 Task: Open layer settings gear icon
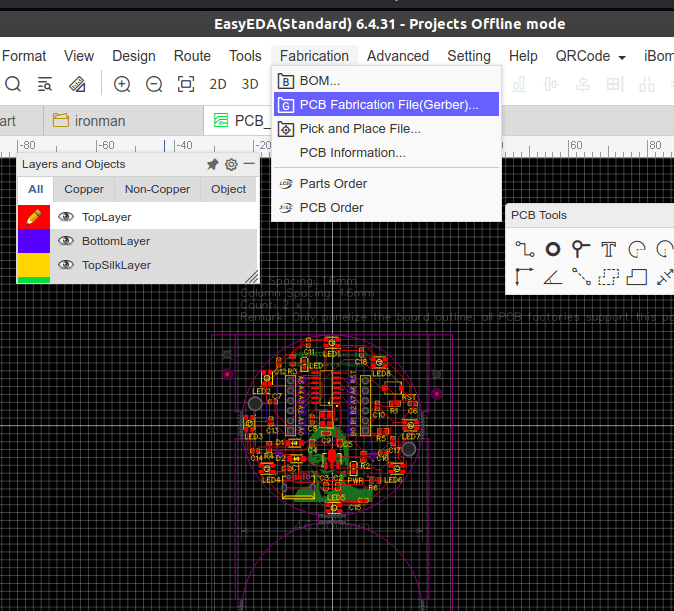point(231,164)
